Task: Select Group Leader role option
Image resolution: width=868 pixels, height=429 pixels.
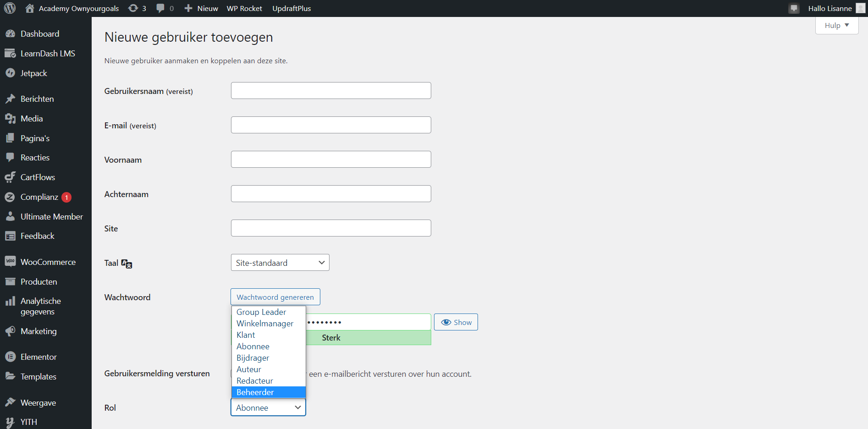Action: [x=269, y=312]
